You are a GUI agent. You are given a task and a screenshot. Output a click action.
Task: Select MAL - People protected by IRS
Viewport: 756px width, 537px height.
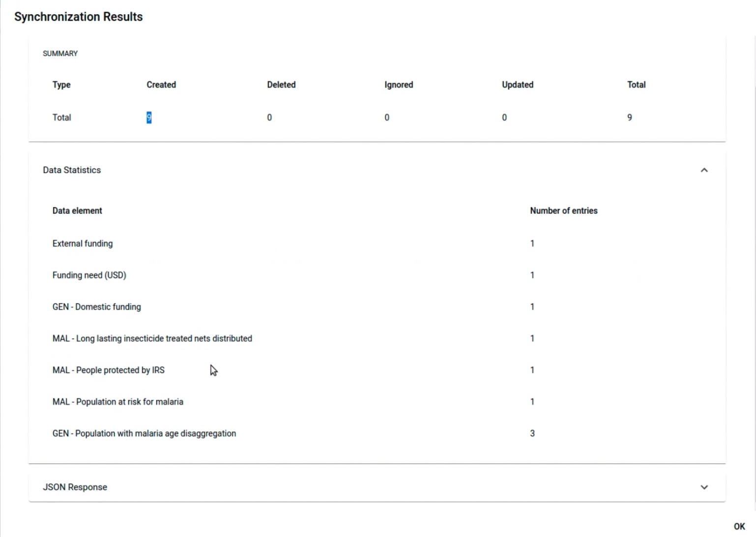point(108,370)
